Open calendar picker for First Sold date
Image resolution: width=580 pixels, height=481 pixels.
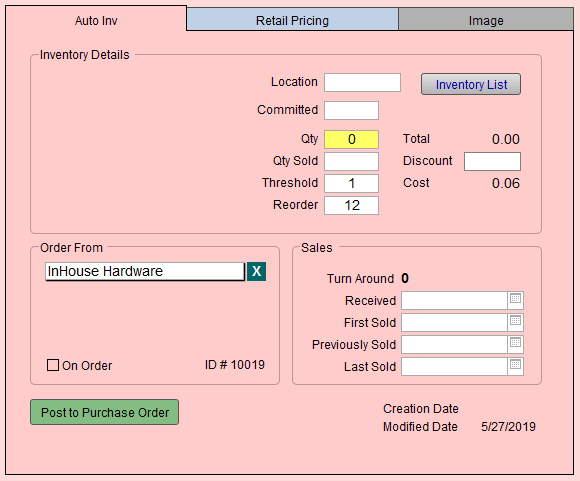[515, 322]
